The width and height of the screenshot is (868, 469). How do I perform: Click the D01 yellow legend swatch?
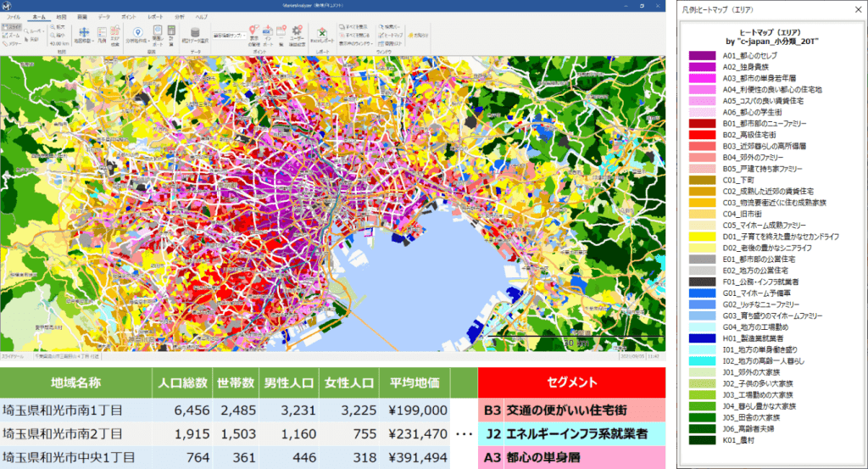[702, 237]
